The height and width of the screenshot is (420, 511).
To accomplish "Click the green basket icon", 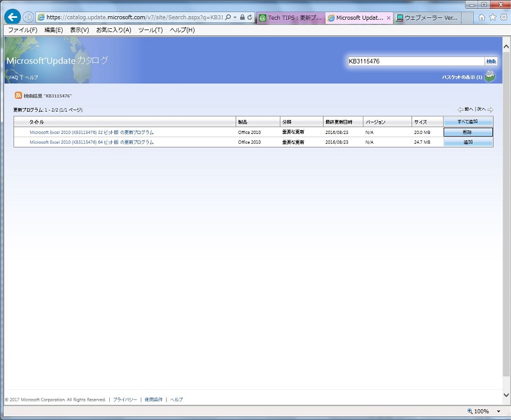I will coord(490,76).
